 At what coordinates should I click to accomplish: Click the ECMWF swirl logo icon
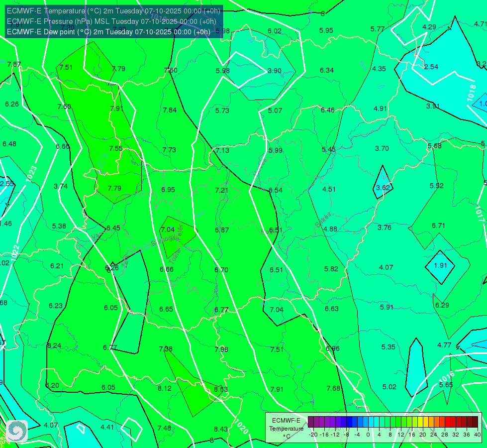[16, 431]
